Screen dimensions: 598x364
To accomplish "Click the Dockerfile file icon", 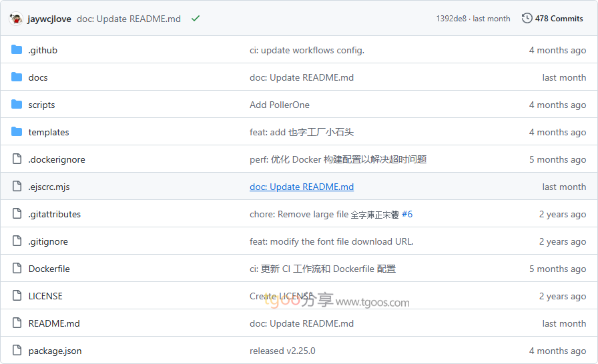I will pyautogui.click(x=17, y=269).
